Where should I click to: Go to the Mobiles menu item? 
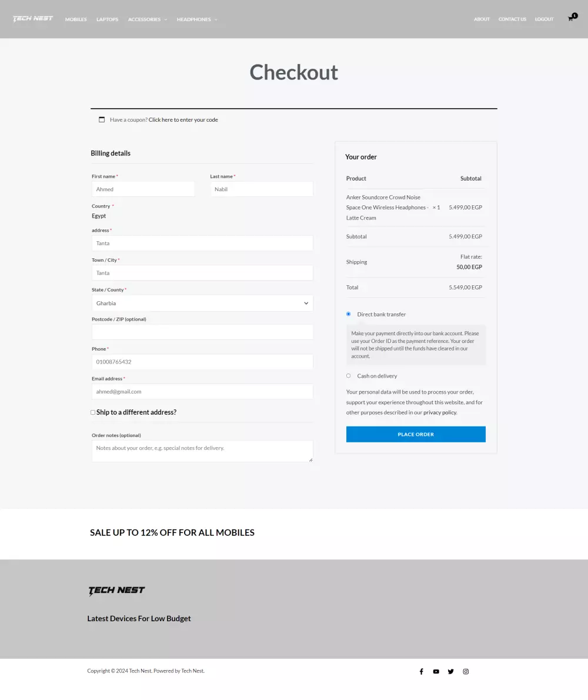76,19
